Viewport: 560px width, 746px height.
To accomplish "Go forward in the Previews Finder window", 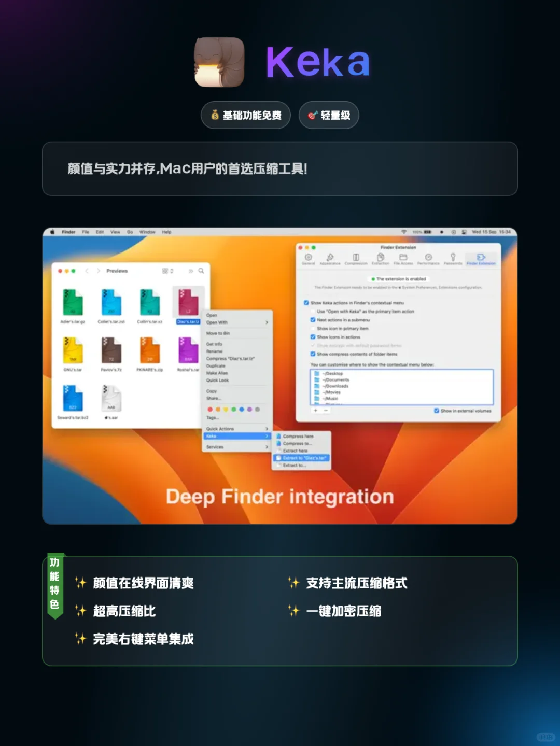I will click(99, 271).
